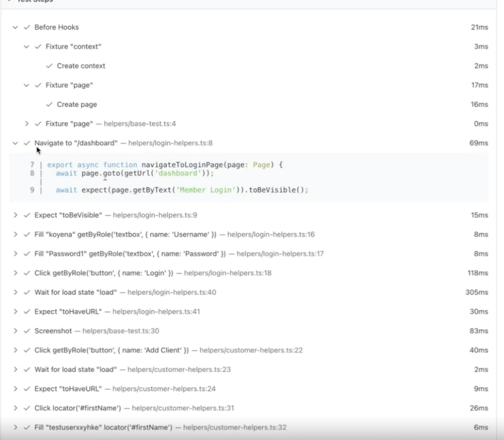Select the Navigate to "/dashboard" step row
Screen dimensions: 504x440
coord(76,143)
